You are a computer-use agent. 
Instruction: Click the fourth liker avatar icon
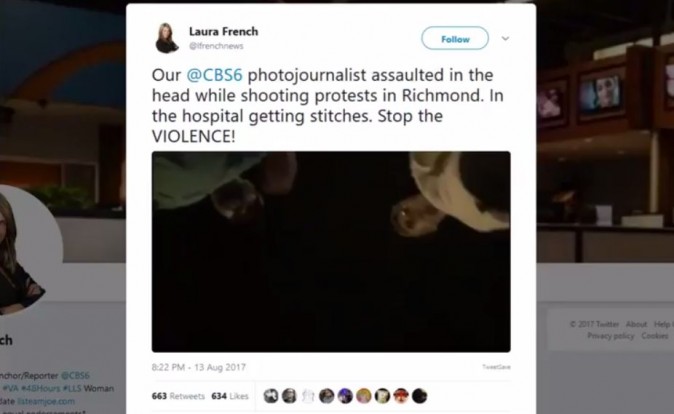click(x=326, y=396)
